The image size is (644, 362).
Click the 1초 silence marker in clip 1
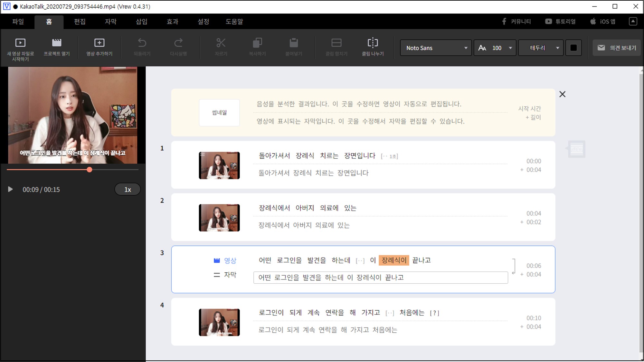389,156
